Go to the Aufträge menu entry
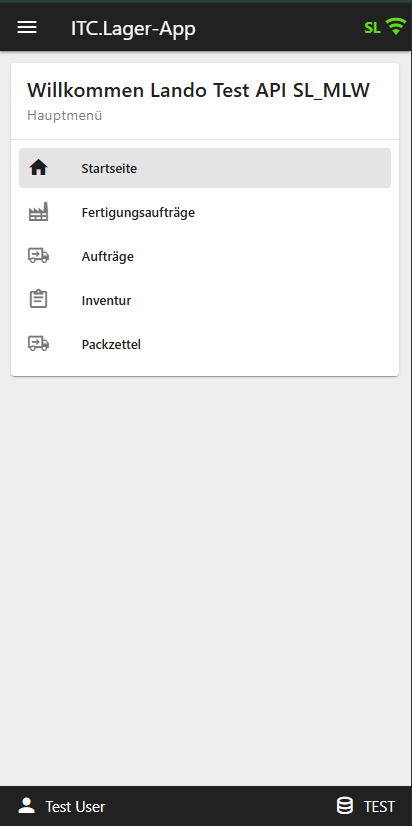 click(205, 256)
